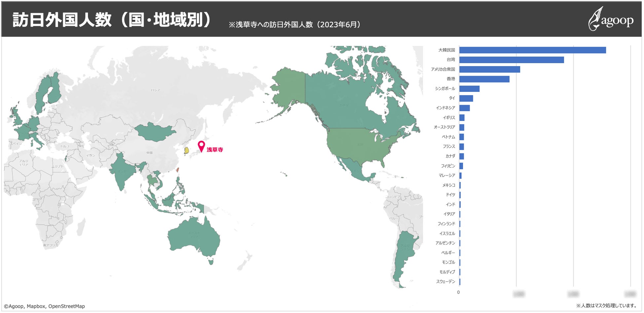Screen dimensions: 644x313
Task: Click the モンゴル label
Action: click(448, 262)
